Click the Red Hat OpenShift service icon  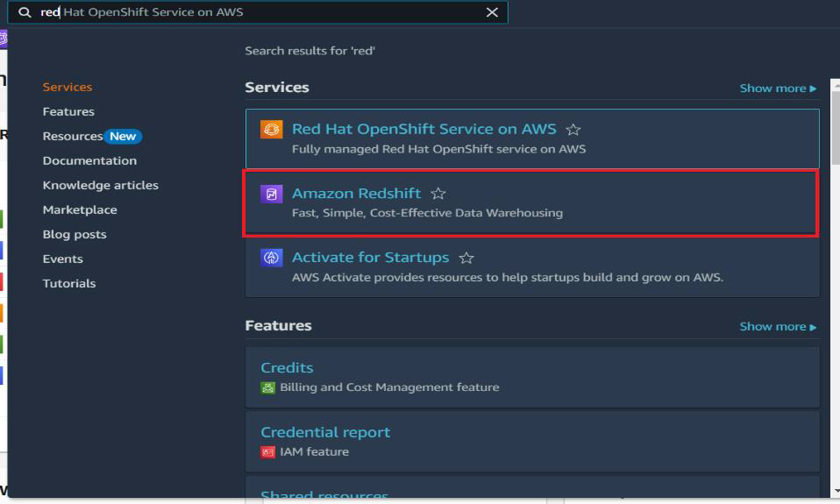272,130
